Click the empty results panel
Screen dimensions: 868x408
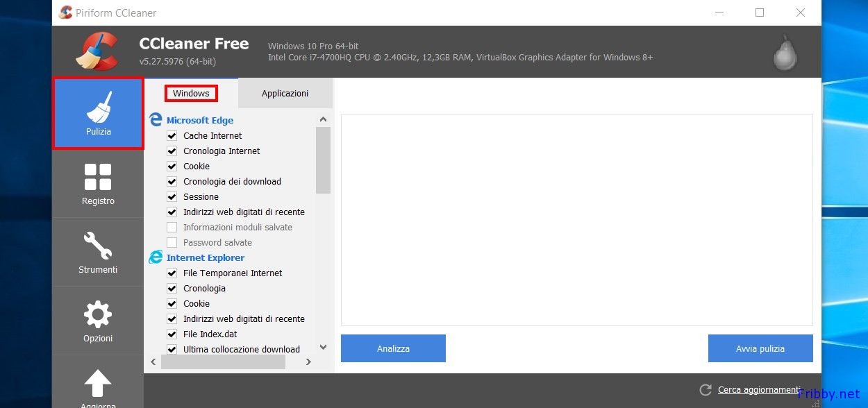[x=576, y=220]
